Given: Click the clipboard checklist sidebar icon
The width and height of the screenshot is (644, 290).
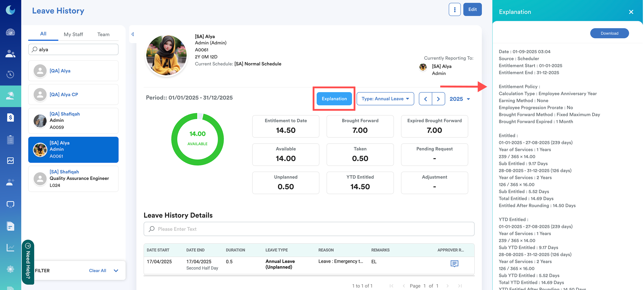Looking at the screenshot, I should pos(10,140).
